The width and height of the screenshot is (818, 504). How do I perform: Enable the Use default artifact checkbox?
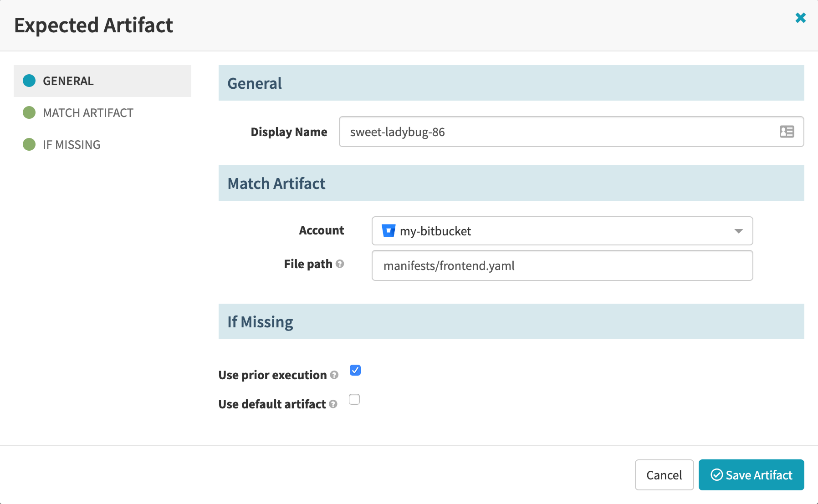tap(354, 399)
